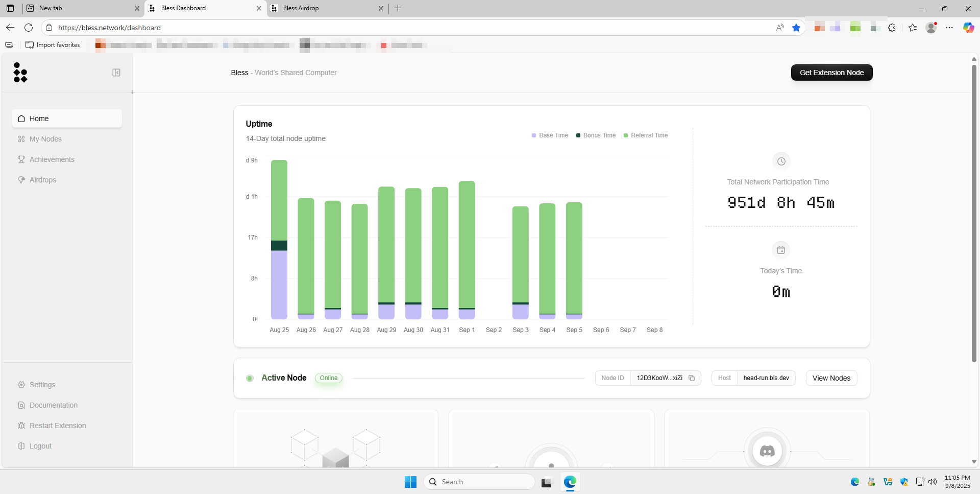The image size is (980, 494).
Task: Click the Aug 25 uptime bar
Action: tap(279, 240)
